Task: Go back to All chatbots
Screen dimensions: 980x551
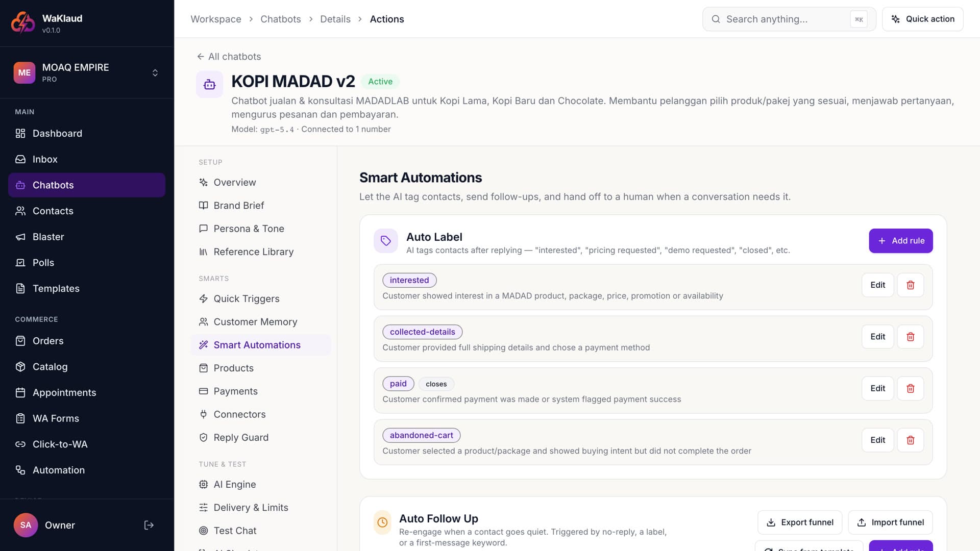Action: (229, 57)
